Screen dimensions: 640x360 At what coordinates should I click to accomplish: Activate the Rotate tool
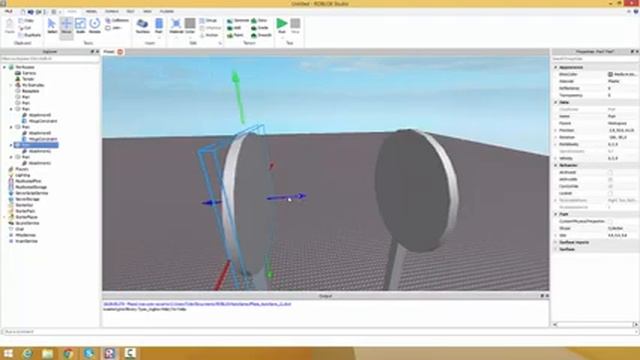(x=95, y=26)
